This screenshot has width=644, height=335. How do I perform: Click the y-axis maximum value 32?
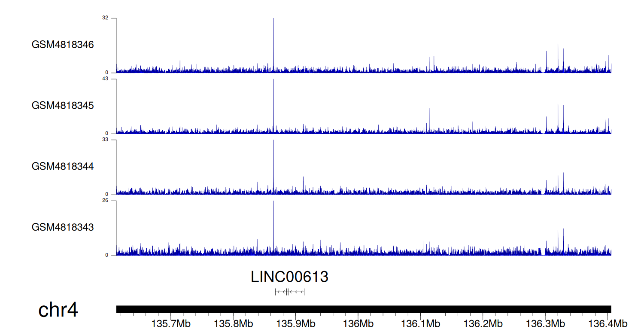point(105,18)
